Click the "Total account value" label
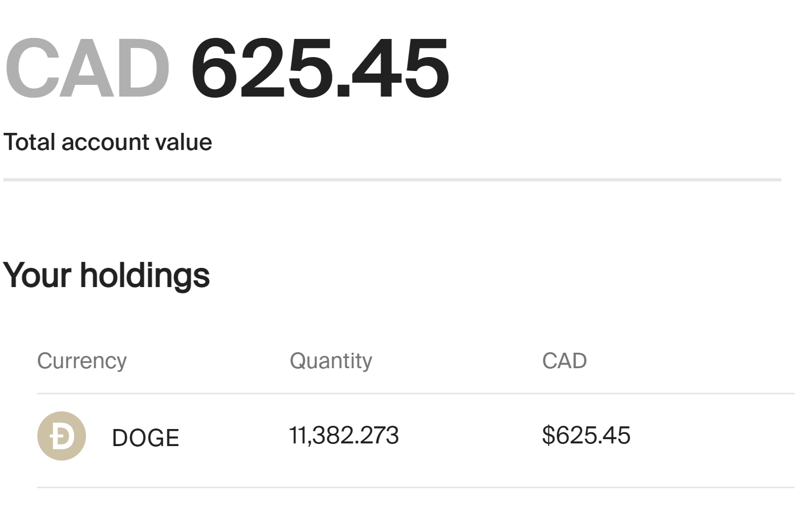809x532 pixels. point(108,142)
